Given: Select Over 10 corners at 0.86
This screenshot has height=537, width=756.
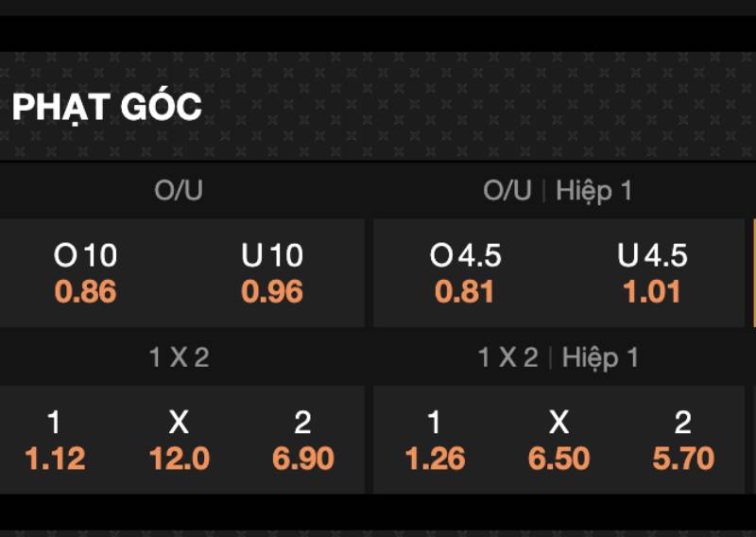Looking at the screenshot, I should (85, 274).
